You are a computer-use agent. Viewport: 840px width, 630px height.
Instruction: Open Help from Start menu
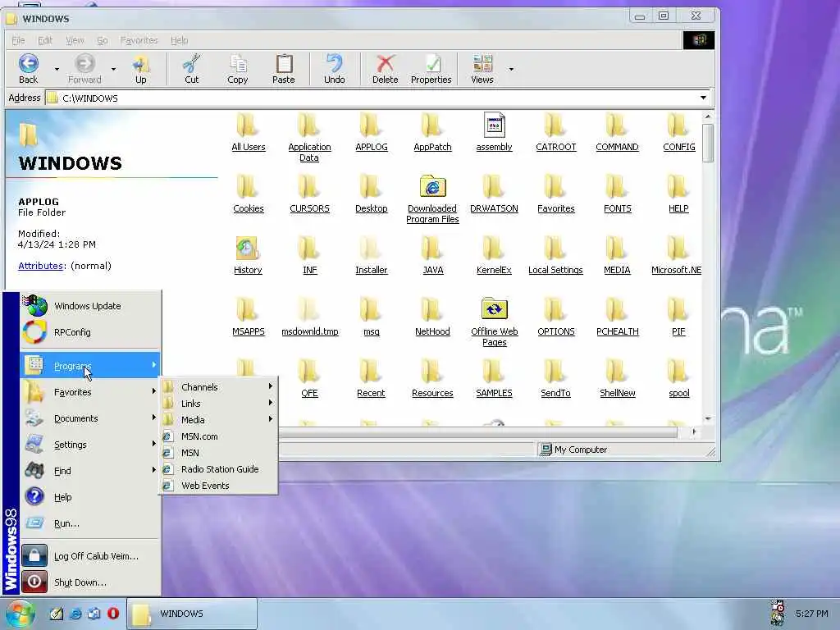[90, 497]
